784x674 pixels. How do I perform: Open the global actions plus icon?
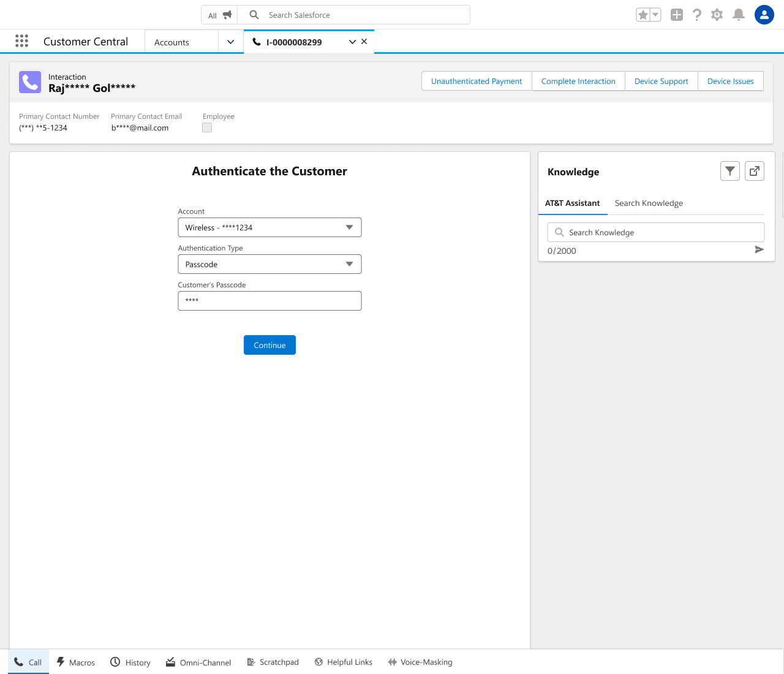676,15
